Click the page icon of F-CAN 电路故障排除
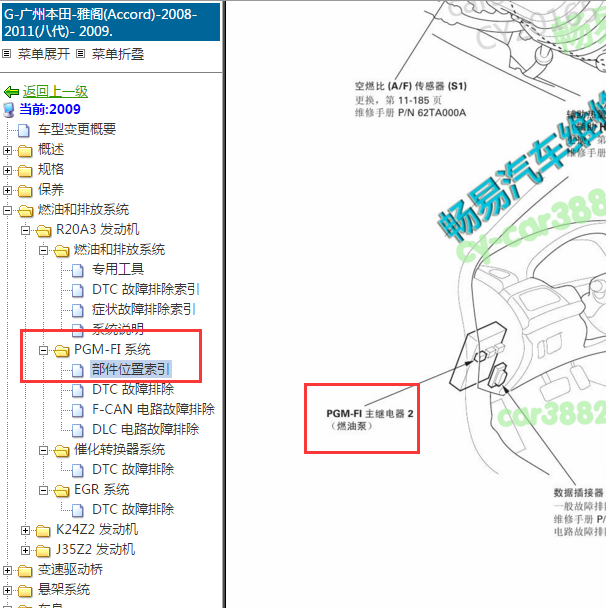Screen dimensions: 606x608 78,410
